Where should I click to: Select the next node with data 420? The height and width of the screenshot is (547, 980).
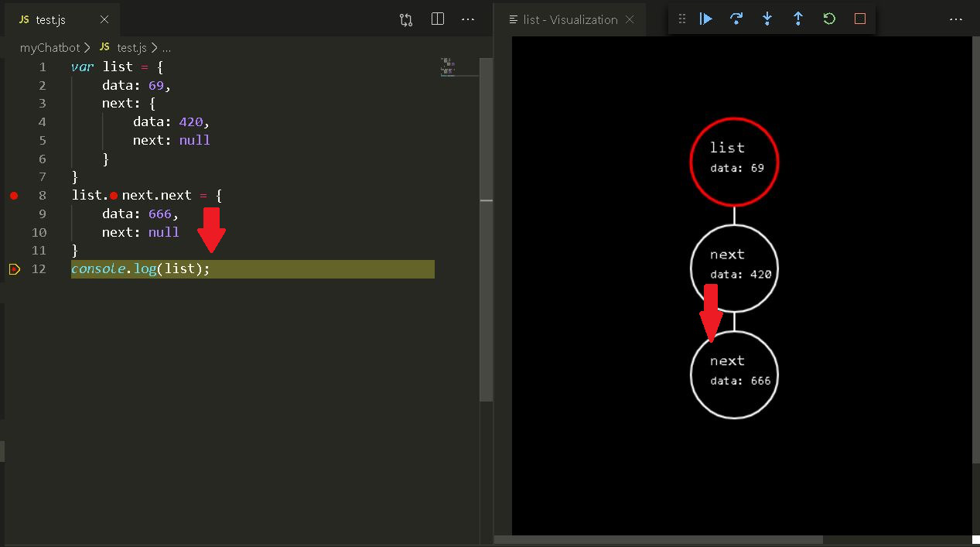[734, 268]
